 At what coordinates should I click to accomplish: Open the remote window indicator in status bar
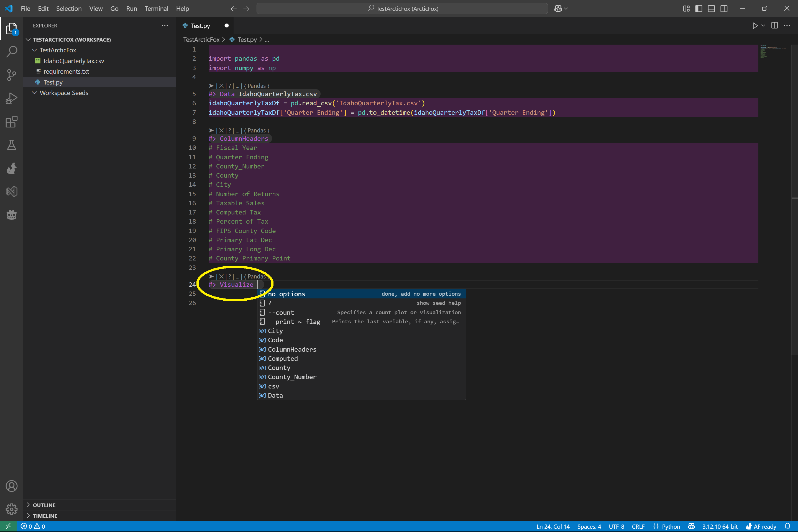(9, 526)
